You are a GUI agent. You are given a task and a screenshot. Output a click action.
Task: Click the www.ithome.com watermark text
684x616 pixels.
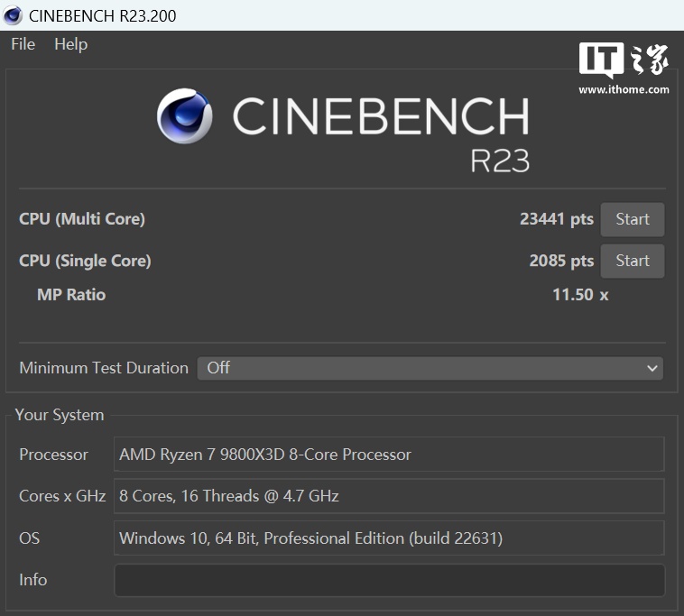coord(624,89)
